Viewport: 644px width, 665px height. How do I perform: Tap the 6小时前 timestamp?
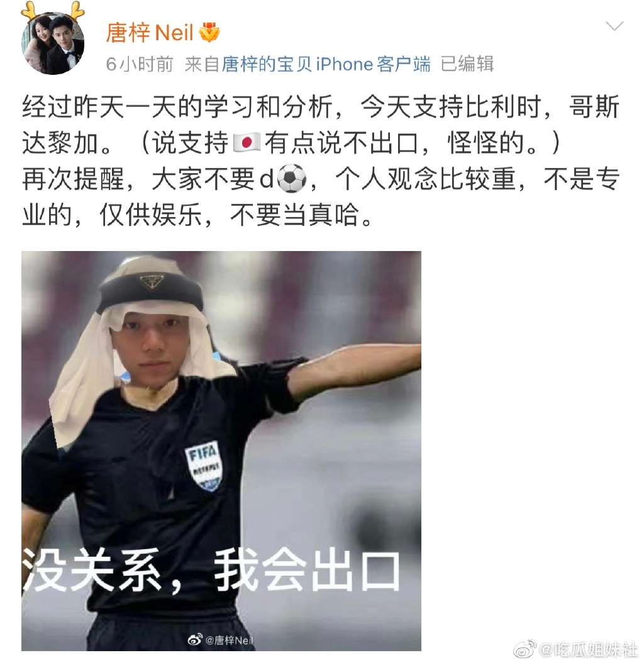140,64
